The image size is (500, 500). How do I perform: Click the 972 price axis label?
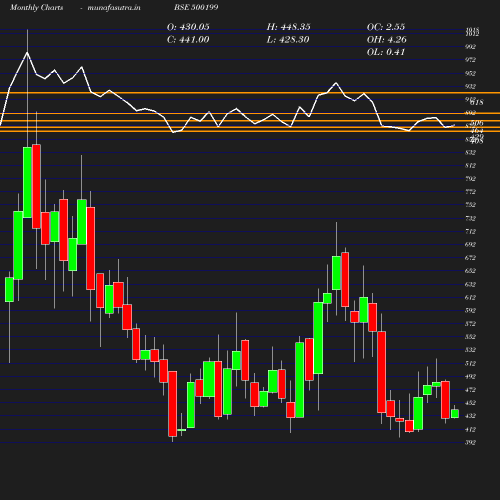pos(470,60)
